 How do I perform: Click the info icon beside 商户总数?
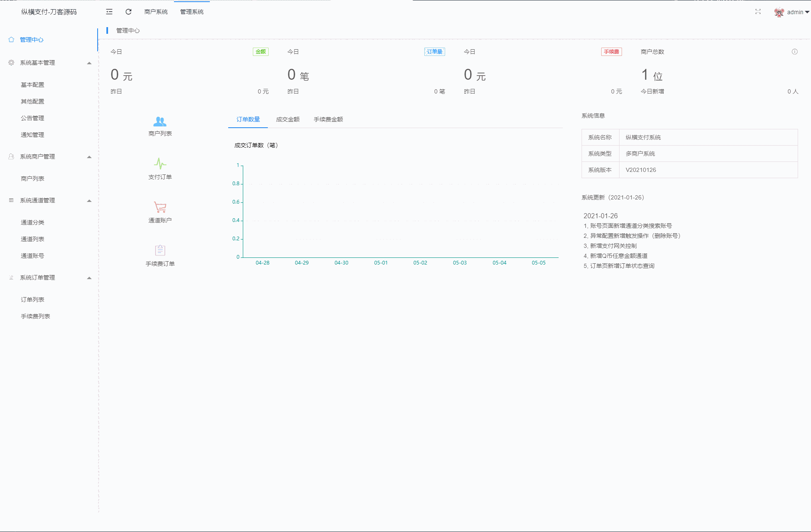click(x=795, y=52)
